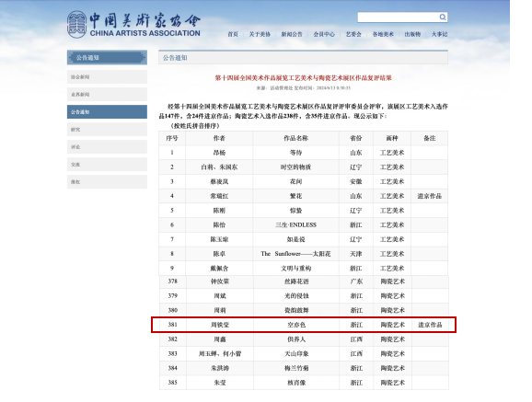
Task: Click the publish time 2024/6/13 line
Action: 322,88
